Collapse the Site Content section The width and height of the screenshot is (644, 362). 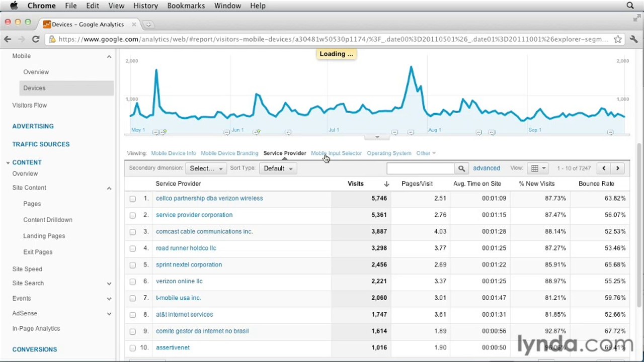[x=109, y=188]
